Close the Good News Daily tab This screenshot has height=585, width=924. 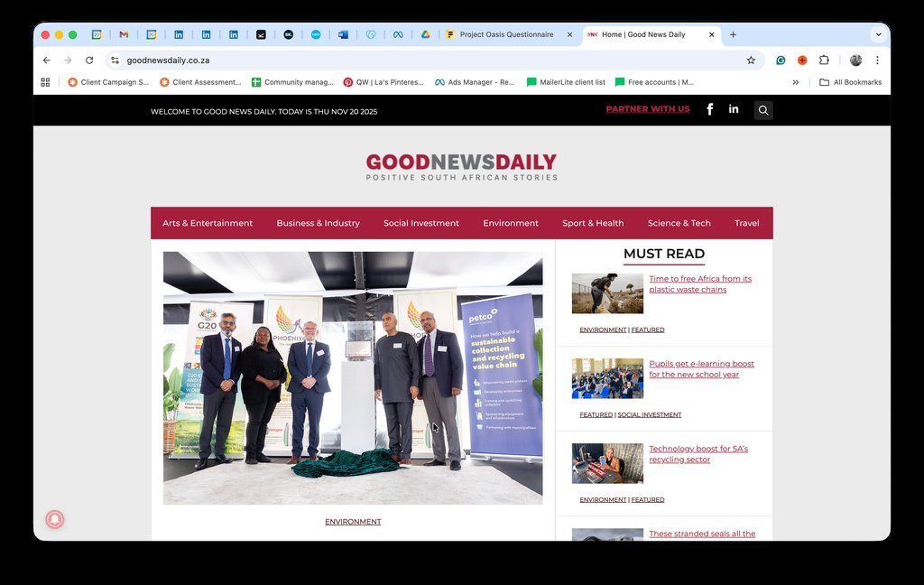click(711, 35)
